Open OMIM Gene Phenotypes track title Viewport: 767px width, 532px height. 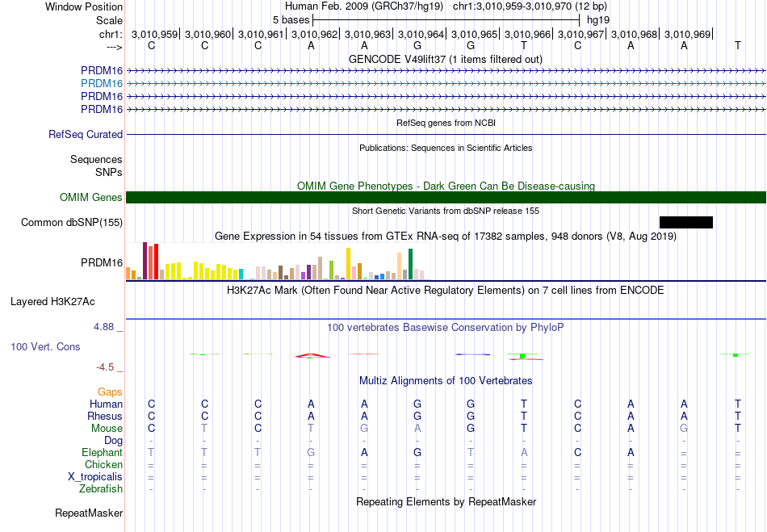pos(446,186)
